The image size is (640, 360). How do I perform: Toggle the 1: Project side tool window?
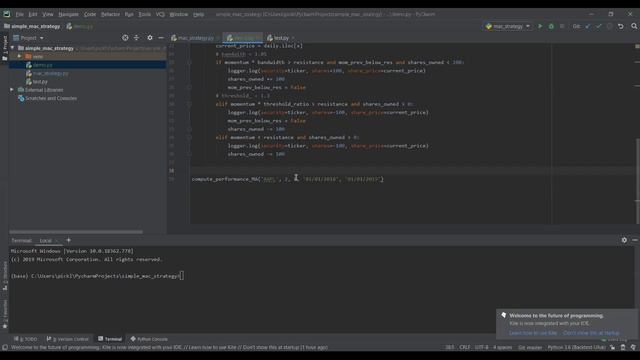pos(4,48)
